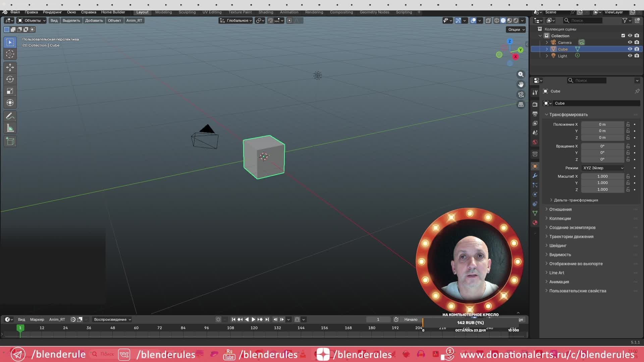Activate the Move tool

10,67
